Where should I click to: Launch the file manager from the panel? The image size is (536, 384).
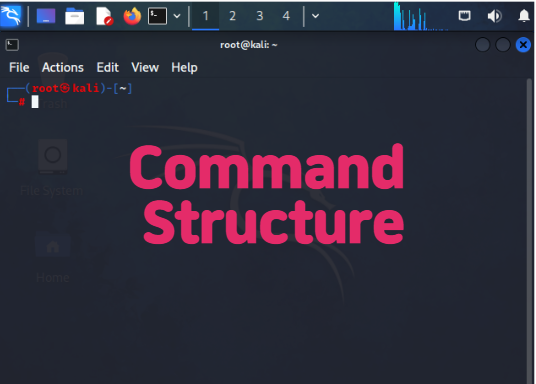tap(75, 16)
